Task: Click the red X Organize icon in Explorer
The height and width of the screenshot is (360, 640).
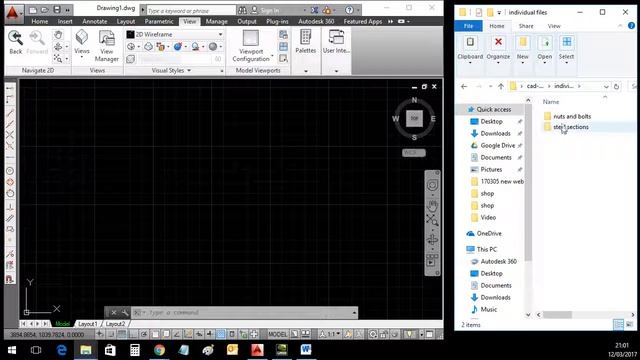Action: click(498, 42)
